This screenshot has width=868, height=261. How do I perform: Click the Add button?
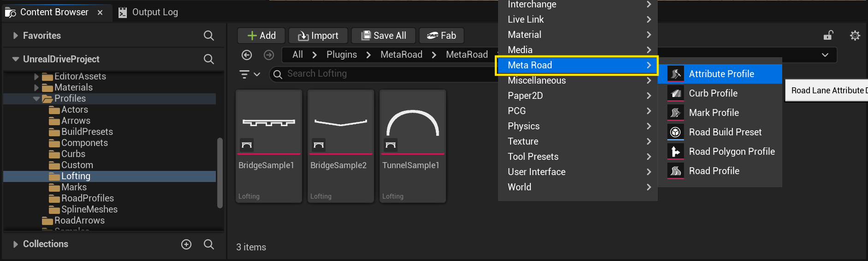coord(262,36)
